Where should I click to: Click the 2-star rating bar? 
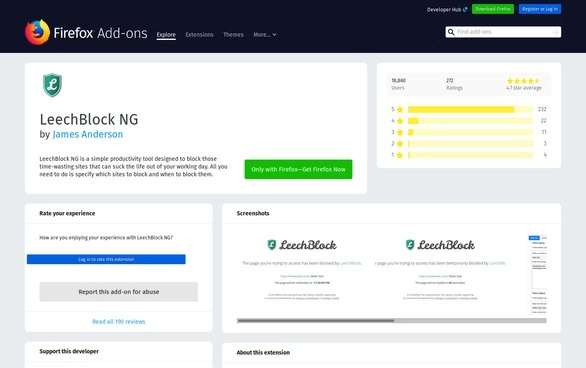pos(471,143)
